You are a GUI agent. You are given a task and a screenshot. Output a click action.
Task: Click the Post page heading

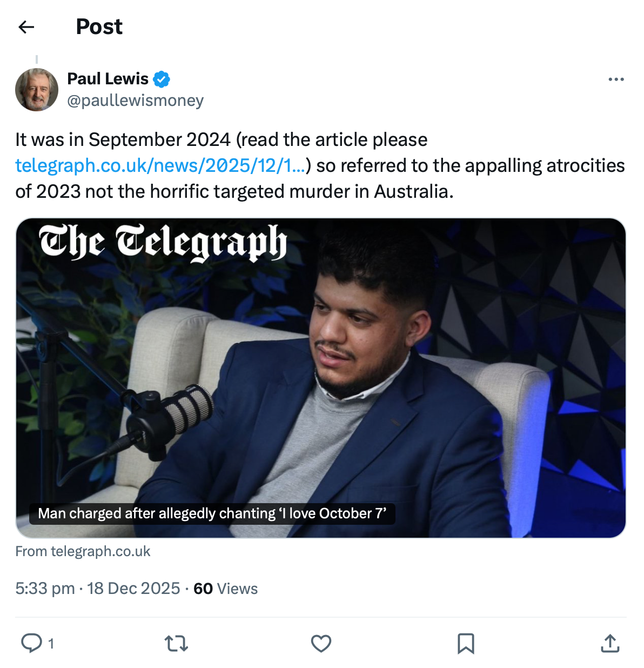click(99, 27)
